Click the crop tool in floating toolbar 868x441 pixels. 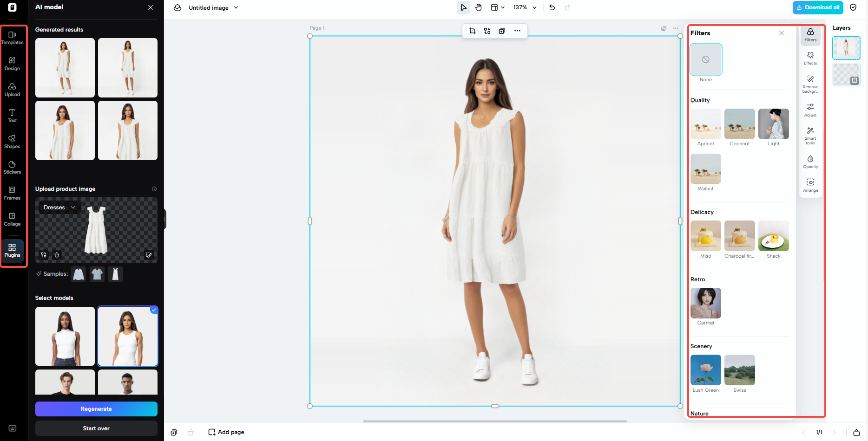click(472, 31)
